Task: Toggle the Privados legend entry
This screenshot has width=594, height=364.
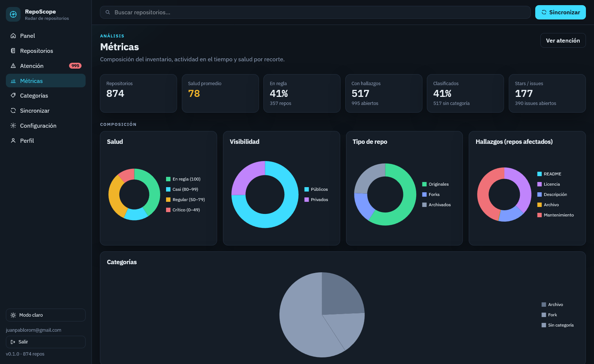Action: point(316,200)
